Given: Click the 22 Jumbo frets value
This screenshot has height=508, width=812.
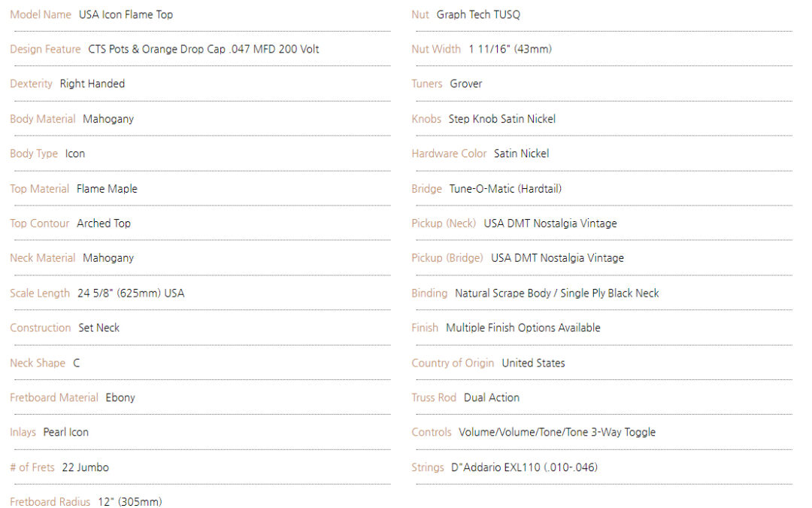Looking at the screenshot, I should pos(86,467).
